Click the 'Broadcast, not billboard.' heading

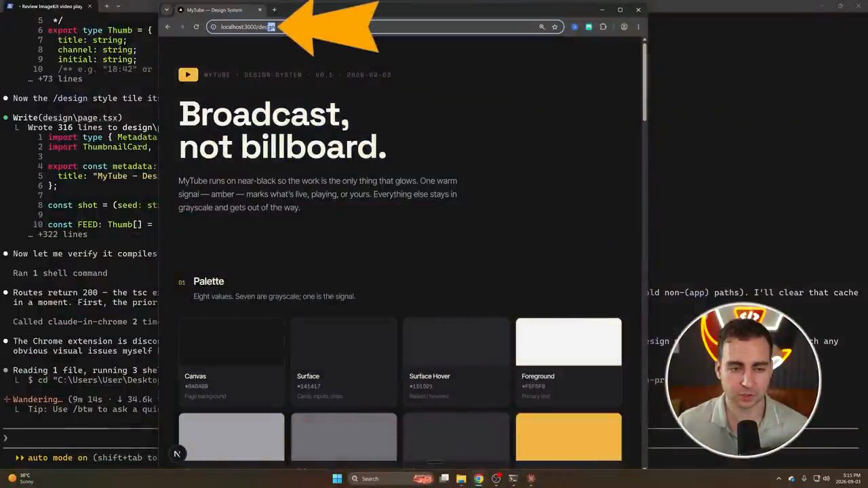283,131
